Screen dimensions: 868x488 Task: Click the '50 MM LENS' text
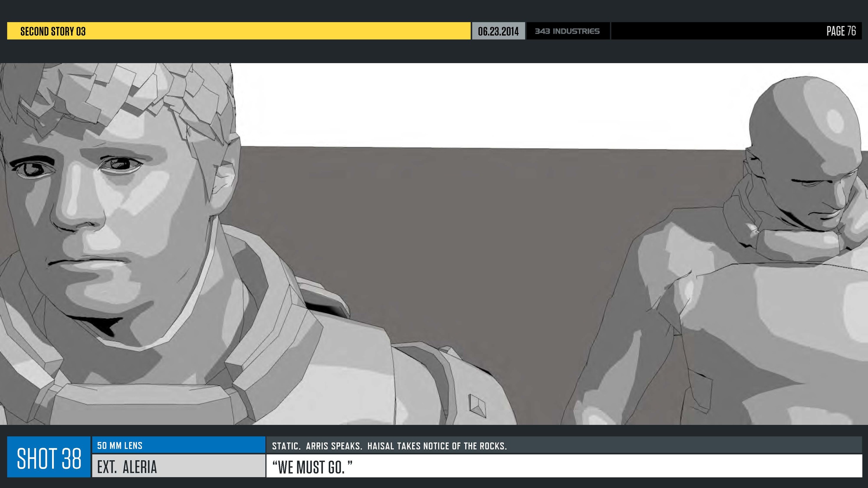click(x=120, y=446)
